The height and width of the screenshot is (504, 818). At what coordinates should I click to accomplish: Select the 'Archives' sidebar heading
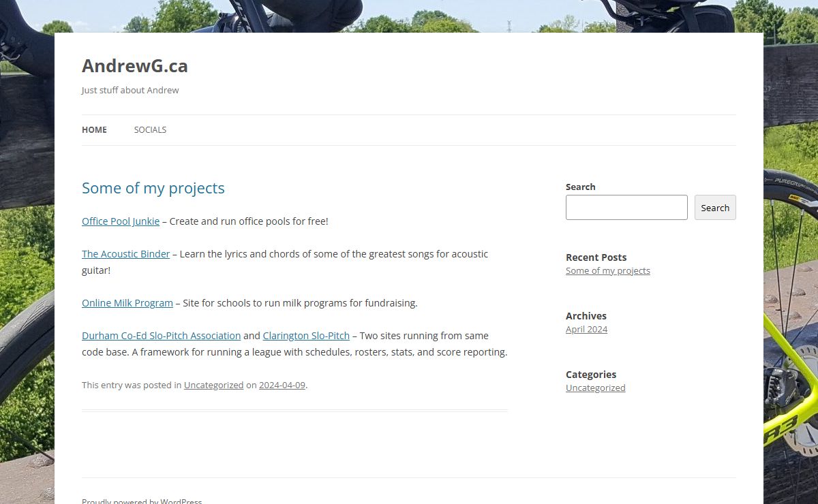(586, 316)
